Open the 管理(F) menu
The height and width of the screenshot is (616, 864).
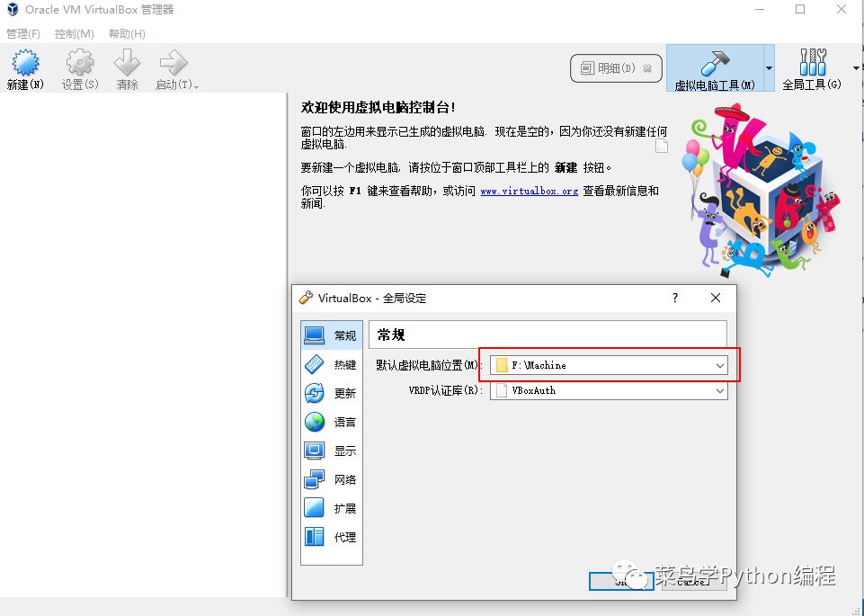click(x=23, y=33)
